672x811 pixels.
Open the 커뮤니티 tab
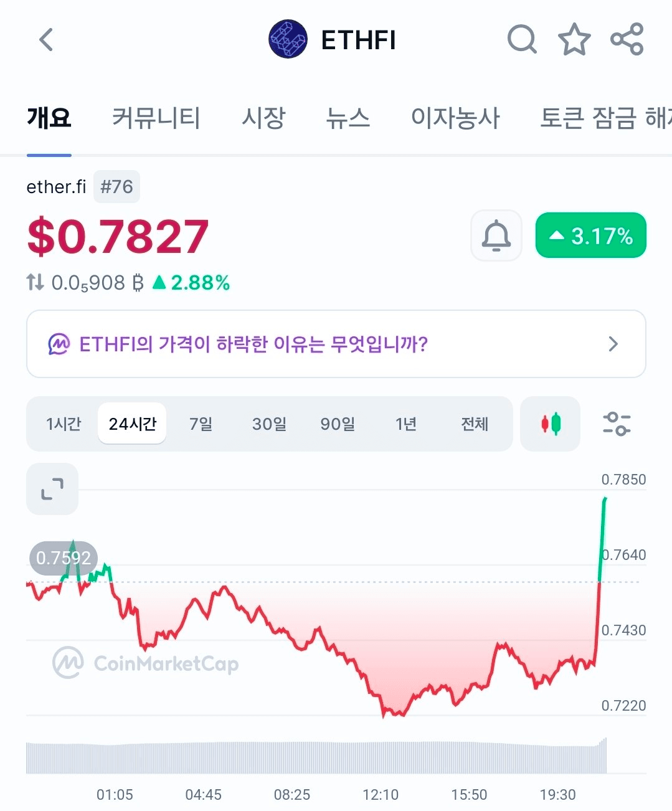click(x=156, y=118)
